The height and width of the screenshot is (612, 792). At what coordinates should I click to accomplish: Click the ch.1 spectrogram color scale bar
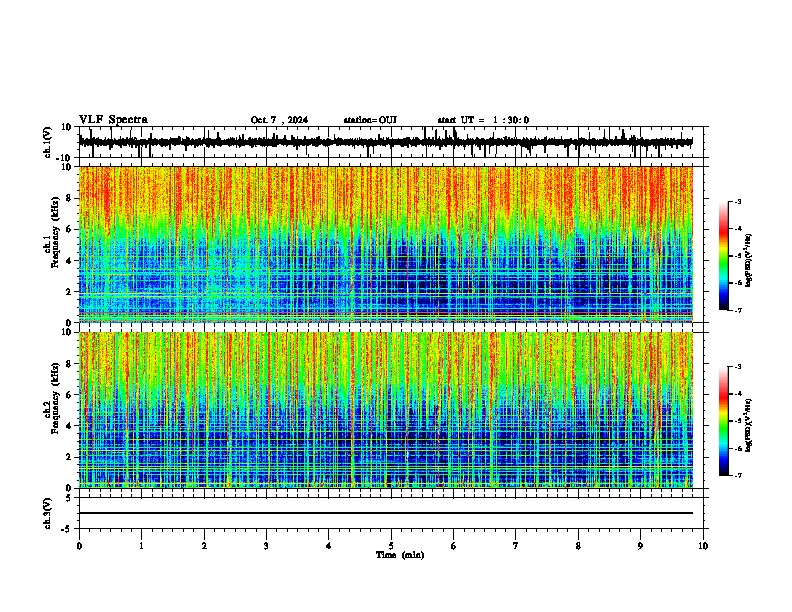click(724, 256)
